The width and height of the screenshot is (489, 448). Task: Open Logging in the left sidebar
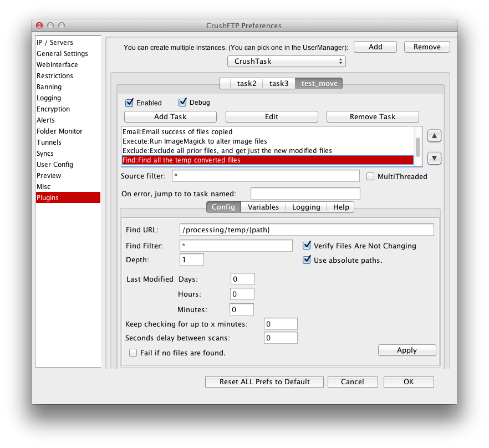pyautogui.click(x=68, y=98)
